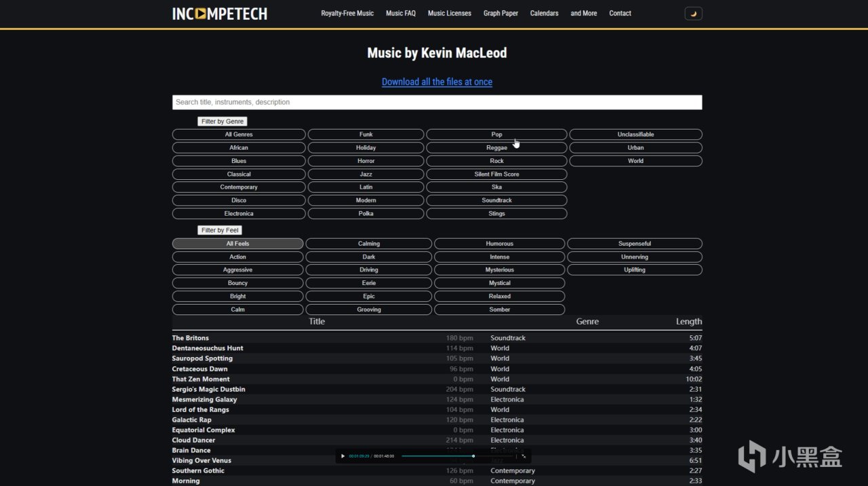Filter by Silent Film Score genre
Image resolution: width=868 pixels, height=486 pixels.
pyautogui.click(x=496, y=174)
